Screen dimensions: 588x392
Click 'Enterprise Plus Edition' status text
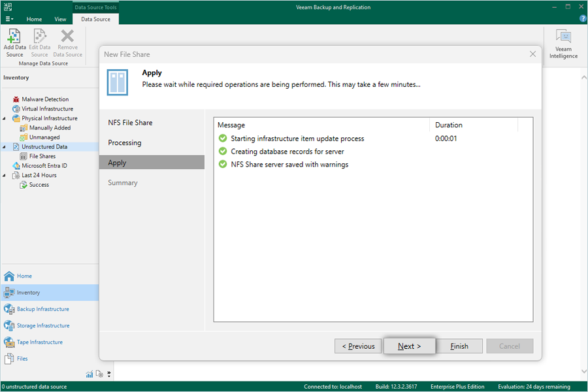point(457,387)
